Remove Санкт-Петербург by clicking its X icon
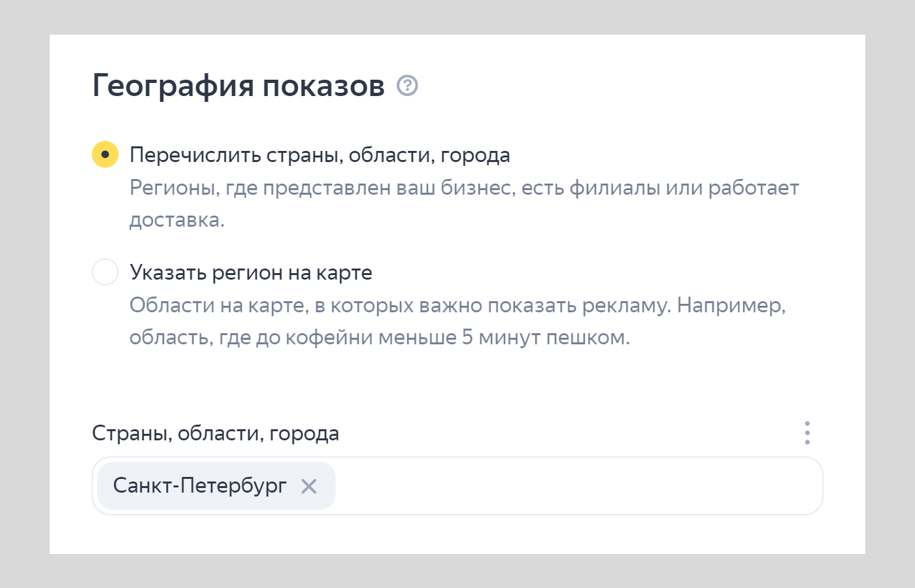The width and height of the screenshot is (915, 588). tap(309, 485)
